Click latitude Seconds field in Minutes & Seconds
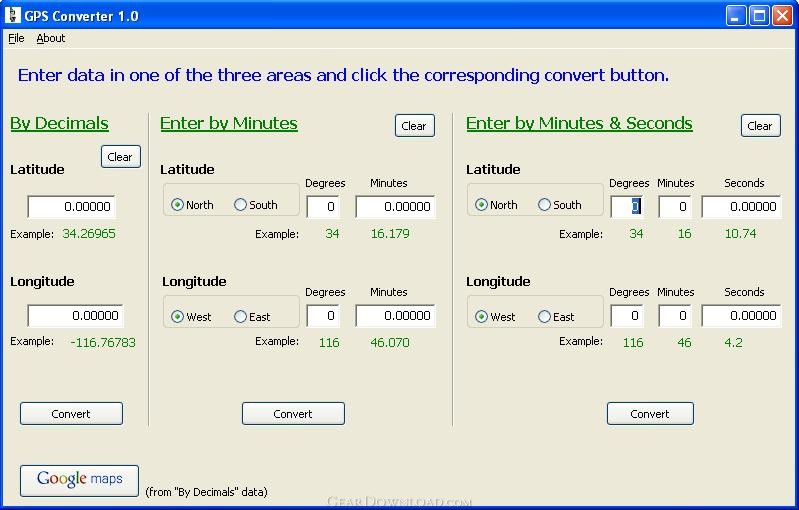 tap(741, 206)
